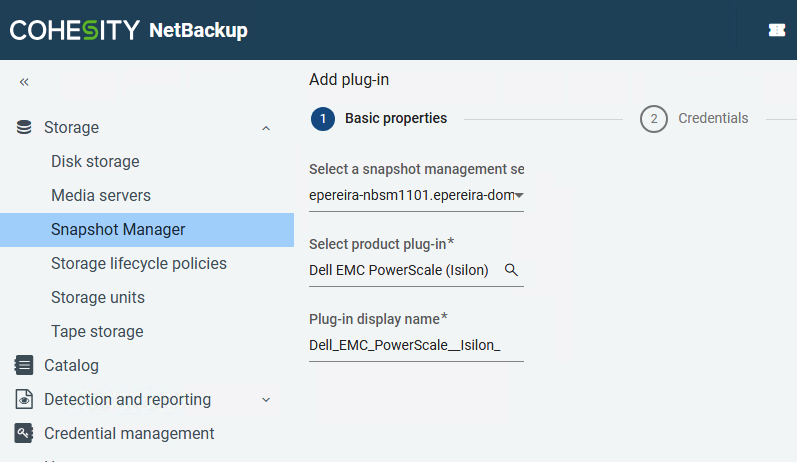Open Storage units in sidebar

pyautogui.click(x=98, y=297)
